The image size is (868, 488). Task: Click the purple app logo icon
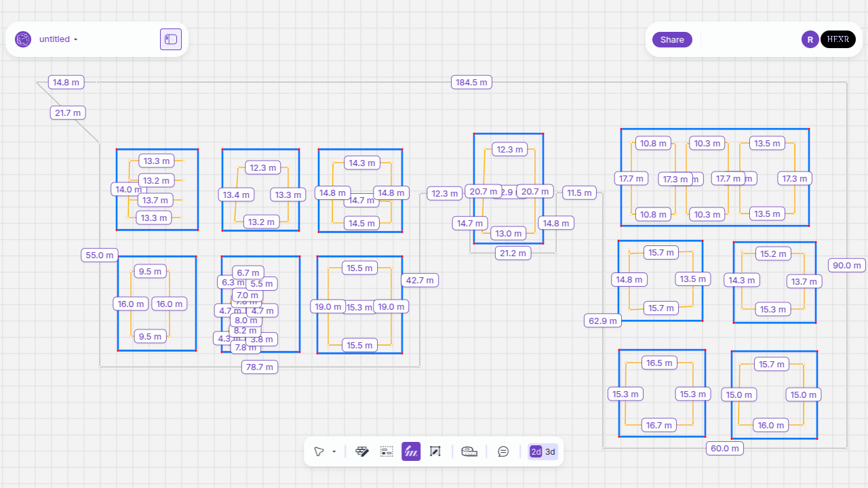click(23, 39)
